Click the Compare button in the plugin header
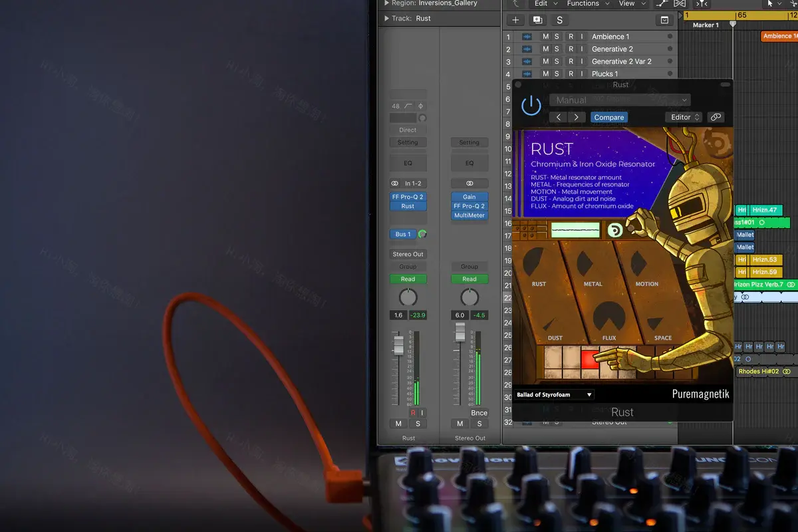Viewport: 798px width, 532px height. pos(608,116)
